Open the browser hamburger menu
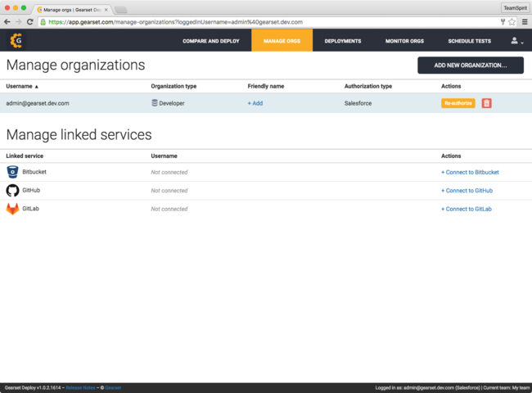Image resolution: width=532 pixels, height=393 pixels. coord(525,22)
